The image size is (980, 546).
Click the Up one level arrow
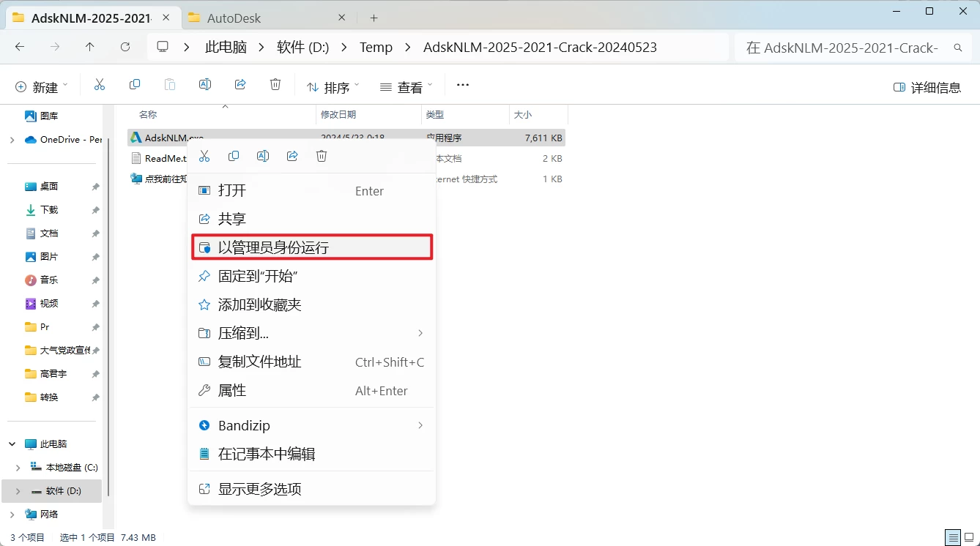[90, 47]
